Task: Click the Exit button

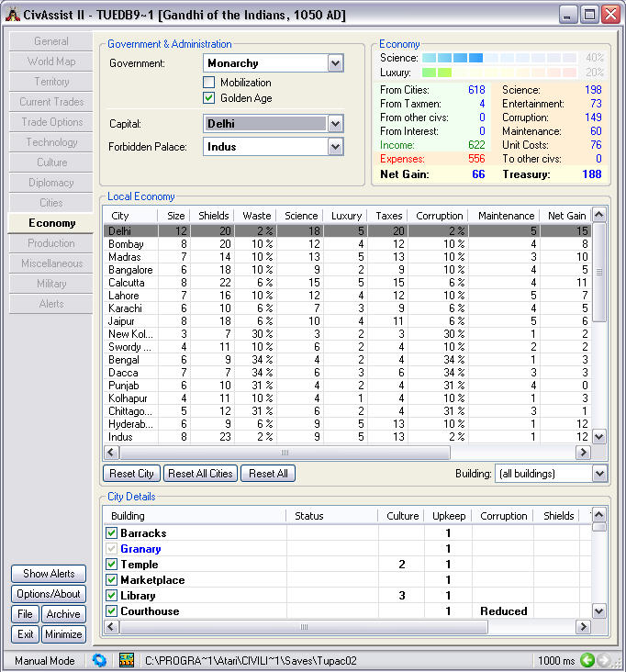Action: pos(25,634)
